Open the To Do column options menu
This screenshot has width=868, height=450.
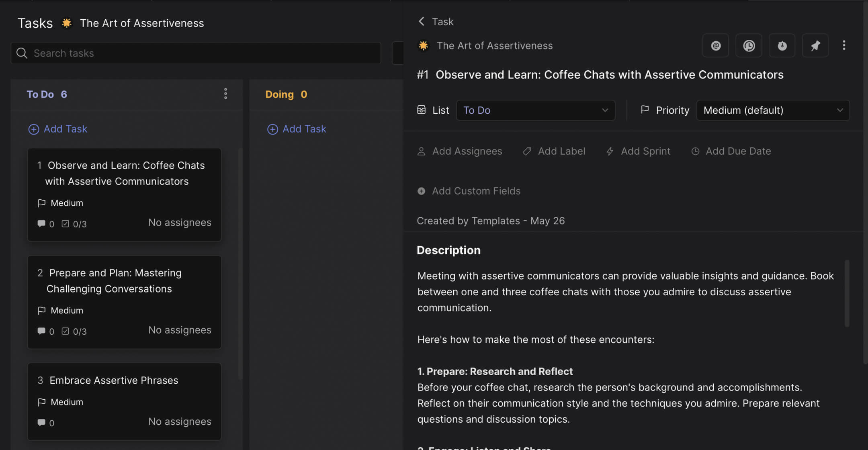point(226,94)
